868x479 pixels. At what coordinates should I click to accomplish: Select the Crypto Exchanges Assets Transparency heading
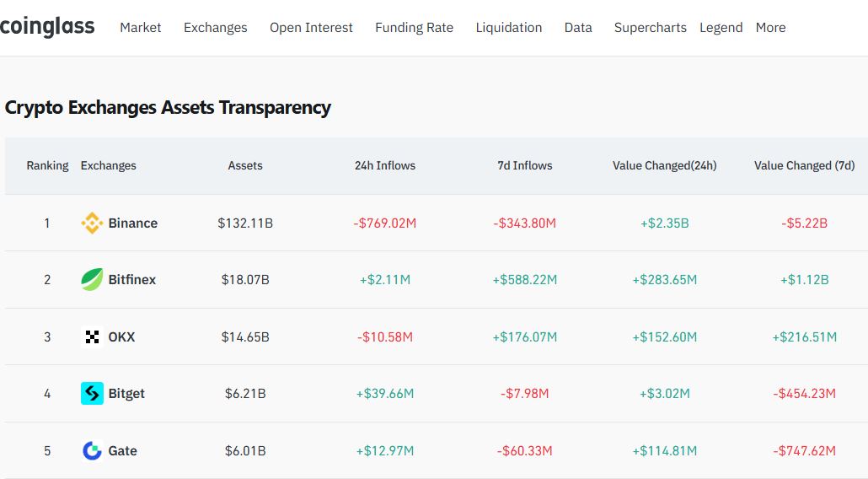pyautogui.click(x=168, y=107)
